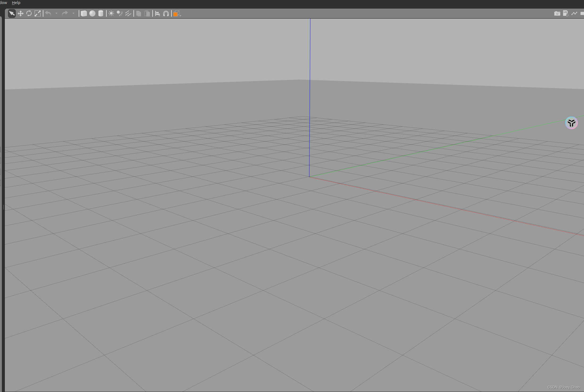Viewport: 584px width, 392px height.
Task: Activate the selection mode arrow tool
Action: coord(12,13)
